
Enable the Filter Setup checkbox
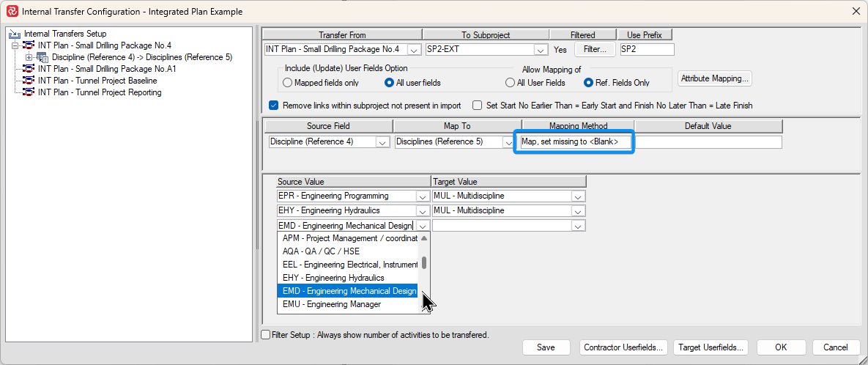point(266,335)
